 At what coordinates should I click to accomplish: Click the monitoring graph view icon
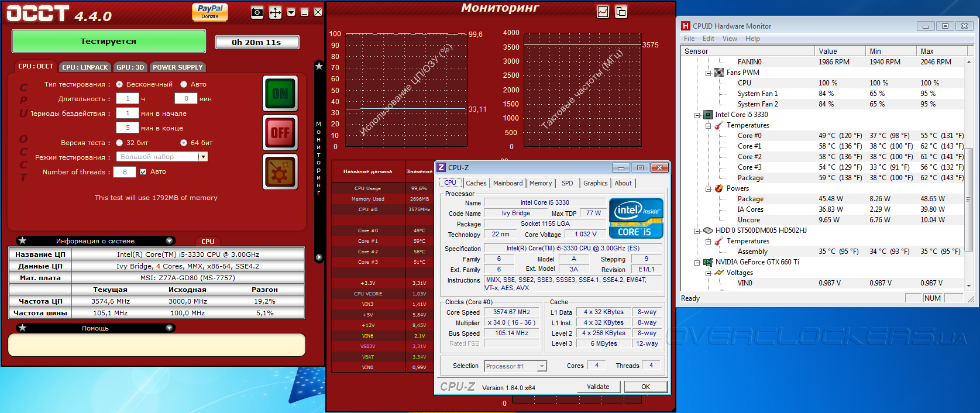603,12
